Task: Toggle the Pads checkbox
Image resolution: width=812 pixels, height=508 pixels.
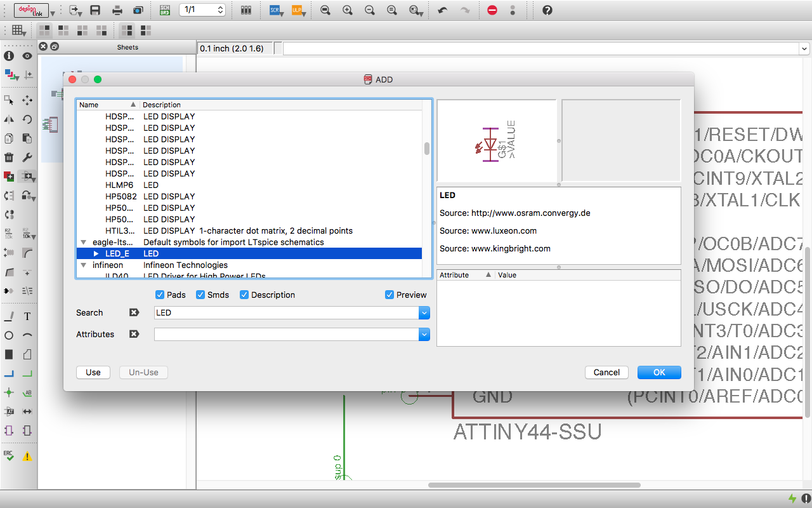Action: [x=160, y=295]
